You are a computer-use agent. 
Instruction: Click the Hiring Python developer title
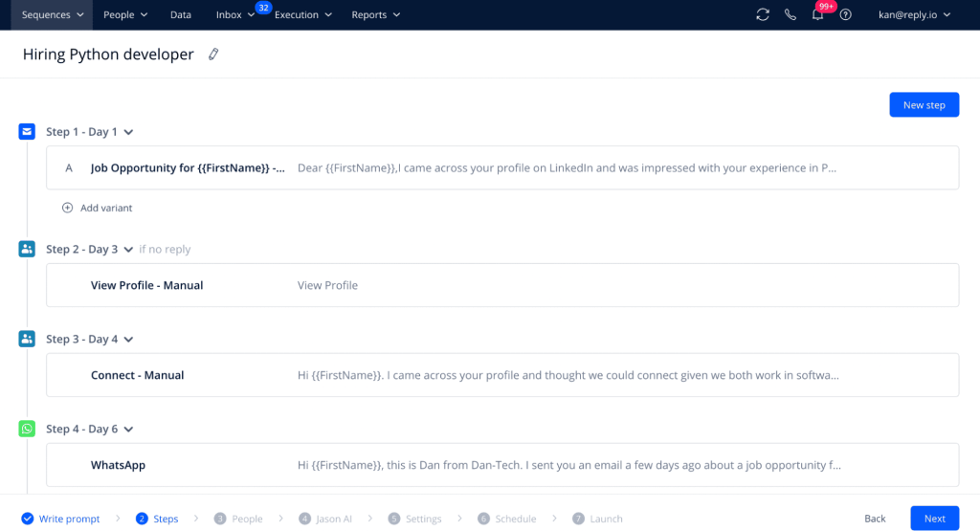[108, 55]
